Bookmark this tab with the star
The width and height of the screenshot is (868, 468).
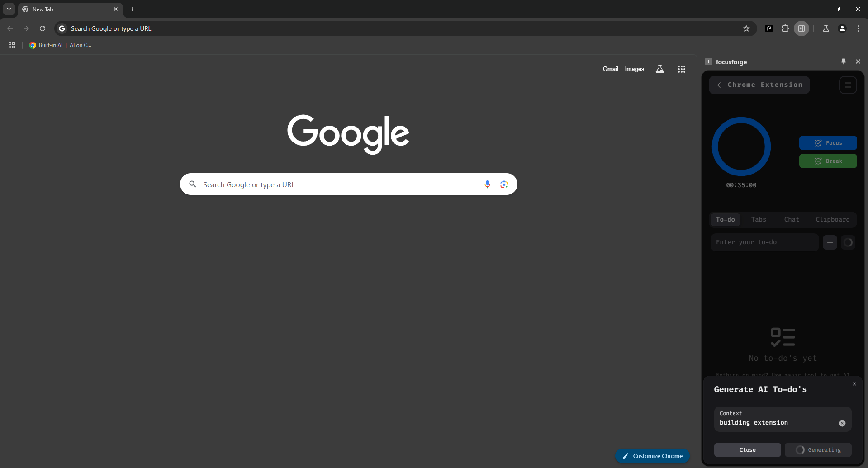[x=746, y=28]
